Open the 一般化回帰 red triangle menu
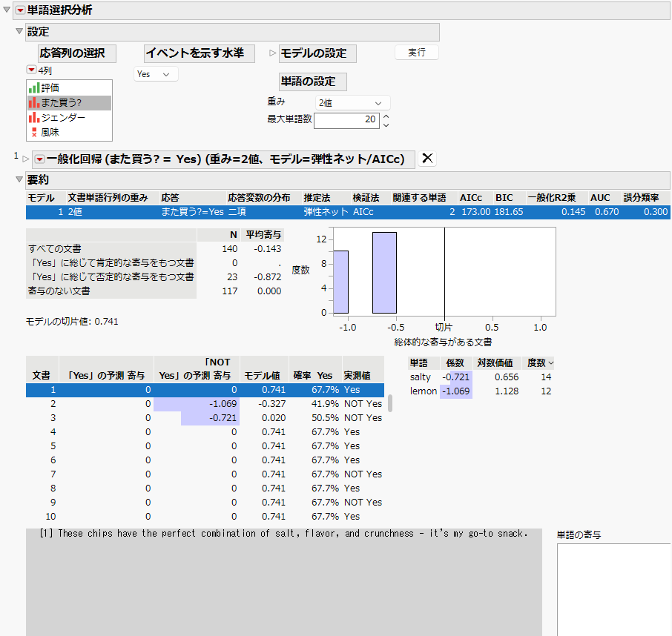 pos(39,159)
